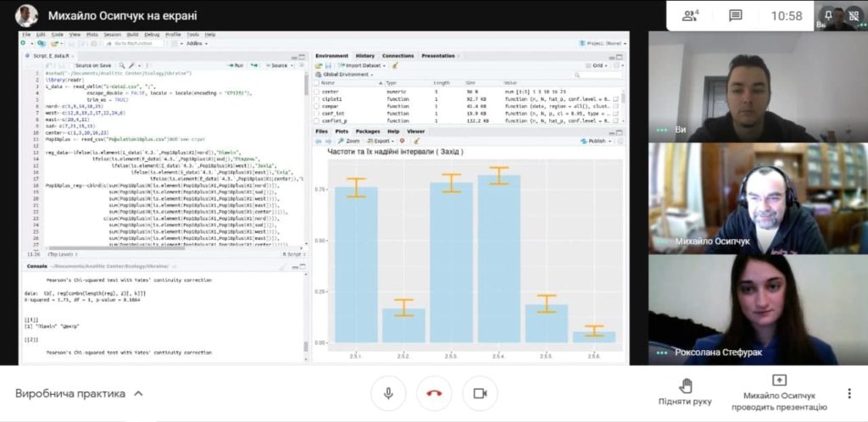The height and width of the screenshot is (422, 868).
Task: Open the three-dot more options menu
Action: click(849, 394)
